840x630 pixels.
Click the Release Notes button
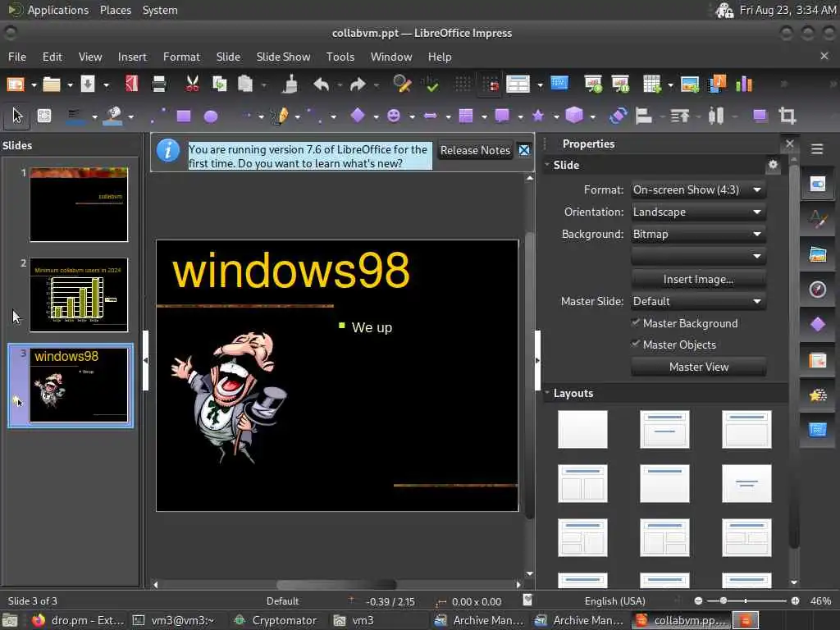475,151
